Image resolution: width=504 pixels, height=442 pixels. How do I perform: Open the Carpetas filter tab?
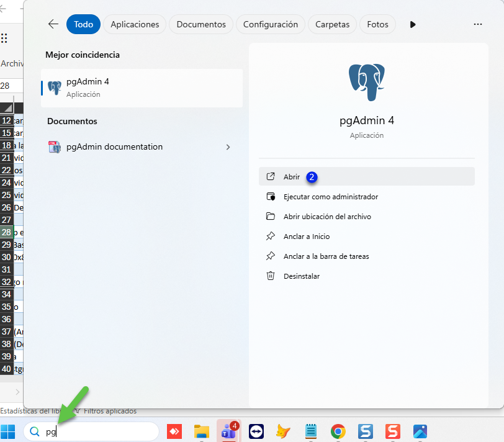click(x=332, y=24)
